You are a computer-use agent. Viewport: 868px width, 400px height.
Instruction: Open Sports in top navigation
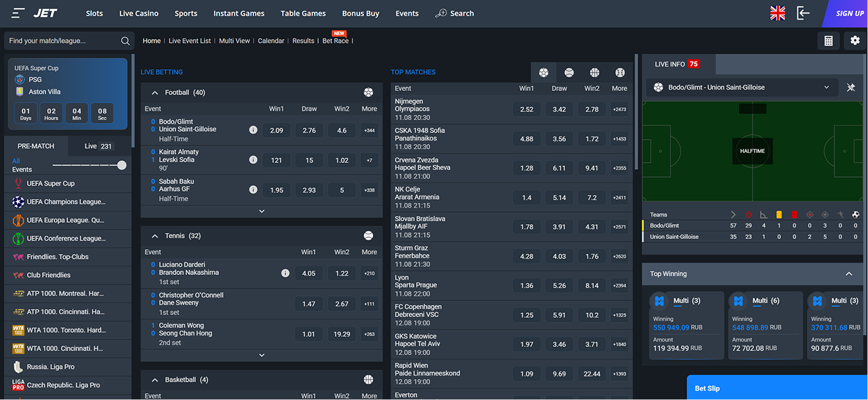tap(186, 14)
